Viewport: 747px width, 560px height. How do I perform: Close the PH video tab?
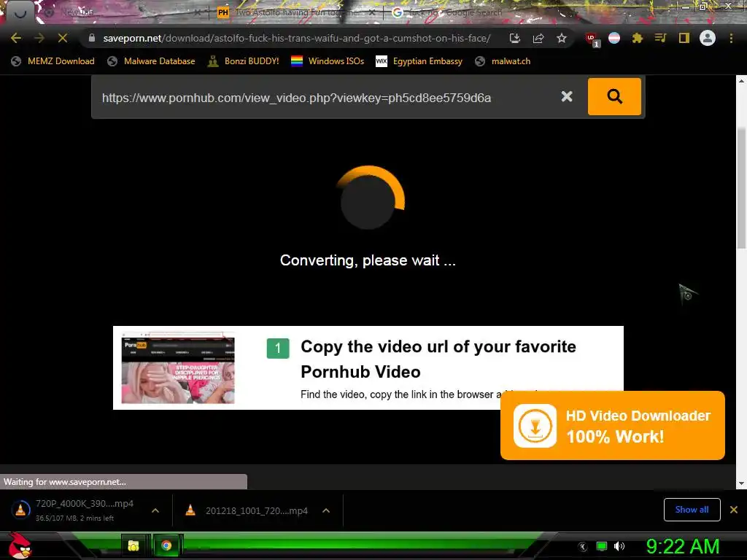[372, 12]
